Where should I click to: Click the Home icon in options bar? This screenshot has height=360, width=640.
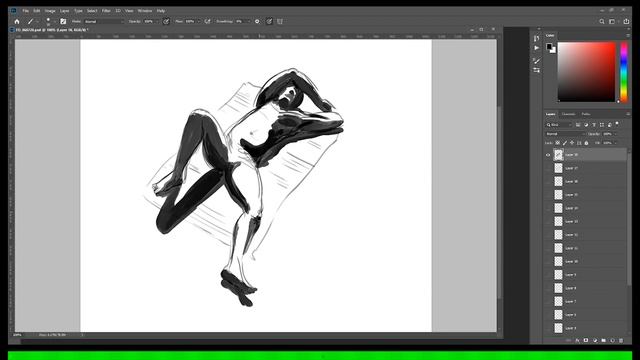point(17,21)
